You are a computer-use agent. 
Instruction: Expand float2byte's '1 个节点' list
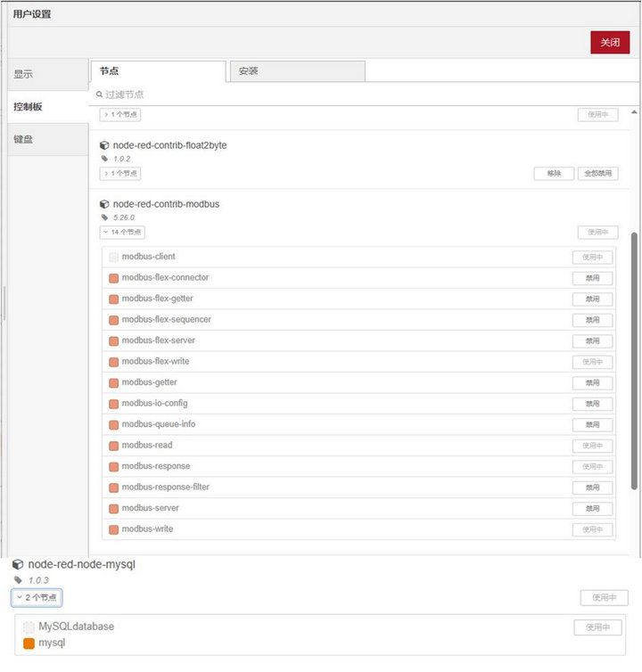[120, 174]
